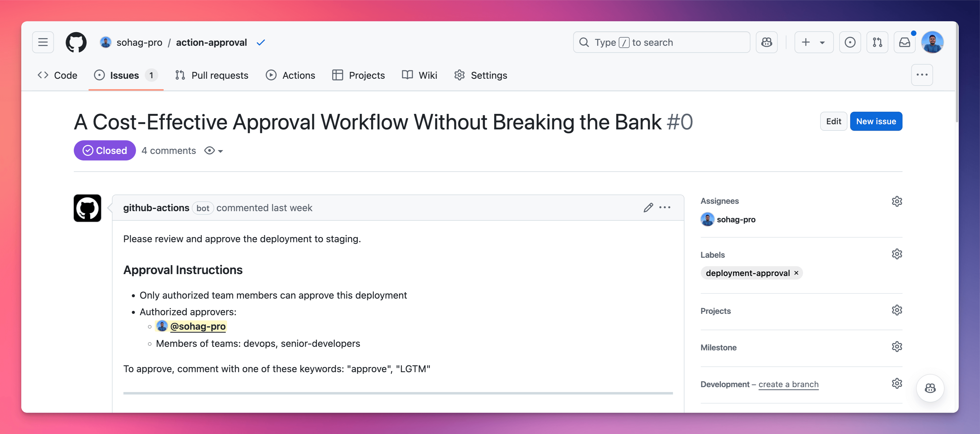
Task: Click the New issue button
Action: pos(876,121)
